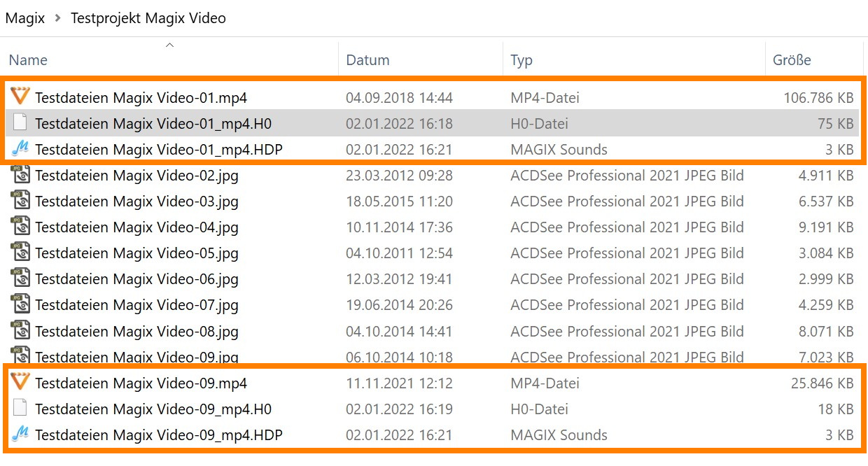868x466 pixels.
Task: Click the date 02.01.2022 16:19
Action: pyautogui.click(x=399, y=409)
